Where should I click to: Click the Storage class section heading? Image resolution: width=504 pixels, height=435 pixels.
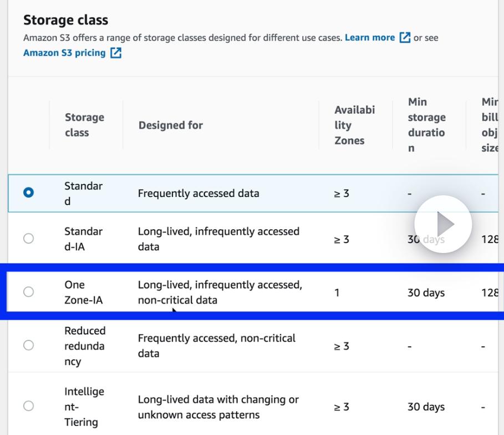click(65, 20)
